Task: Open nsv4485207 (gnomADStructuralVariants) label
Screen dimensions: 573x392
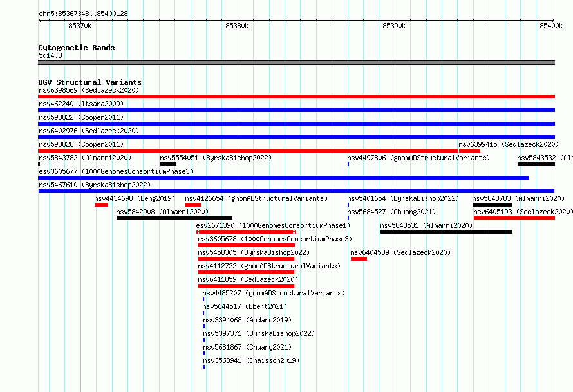Action: 274,293
